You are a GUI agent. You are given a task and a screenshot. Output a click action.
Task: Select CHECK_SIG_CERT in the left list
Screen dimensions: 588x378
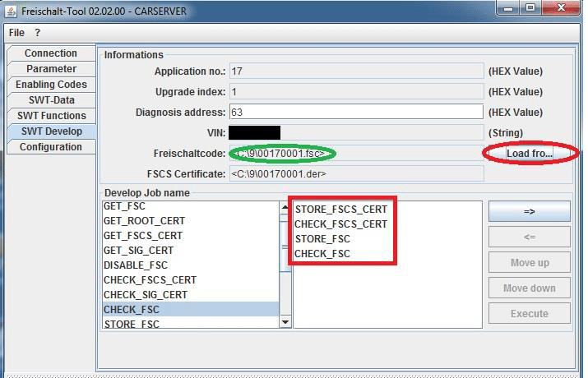pos(145,295)
